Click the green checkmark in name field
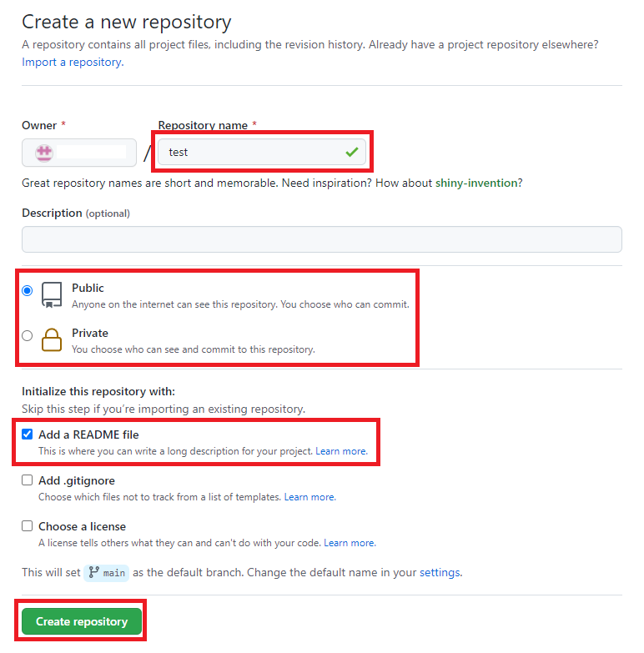This screenshot has height=653, width=644. pos(352,152)
